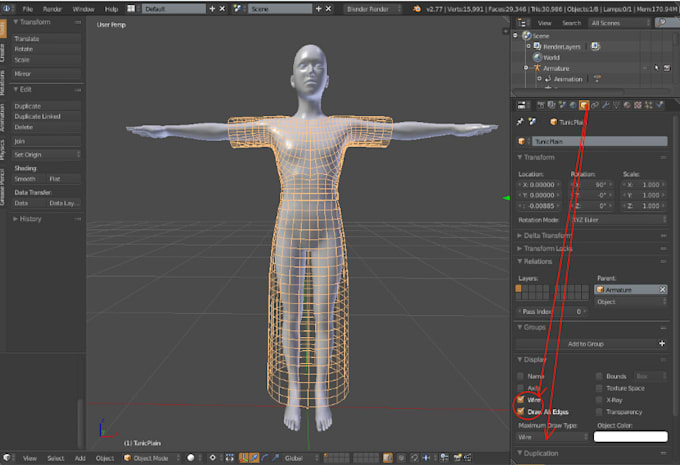
Task: Open the Rotation Mode XYZ Euler dropdown
Action: [x=619, y=220]
